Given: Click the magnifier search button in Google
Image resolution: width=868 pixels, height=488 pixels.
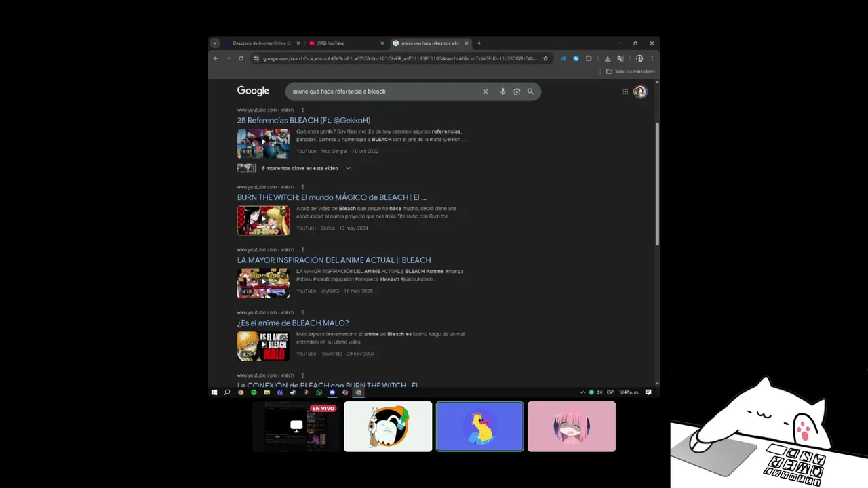Looking at the screenshot, I should tap(530, 91).
